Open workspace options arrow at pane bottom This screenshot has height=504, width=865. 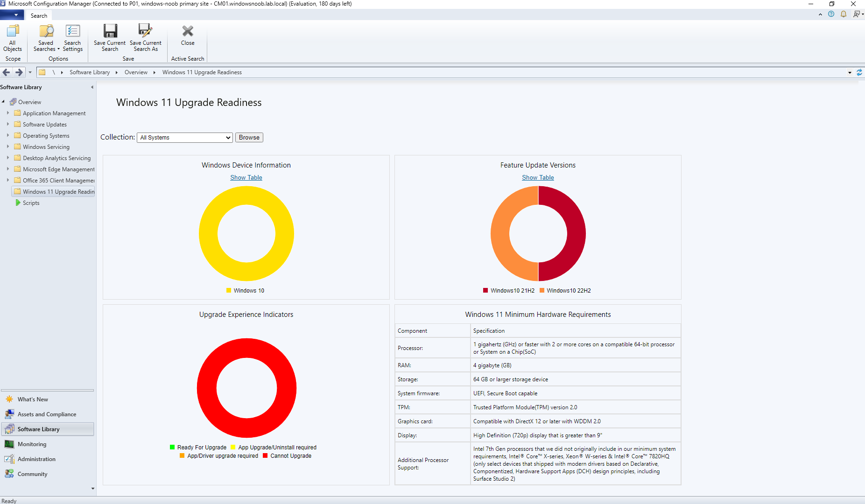pos(92,489)
